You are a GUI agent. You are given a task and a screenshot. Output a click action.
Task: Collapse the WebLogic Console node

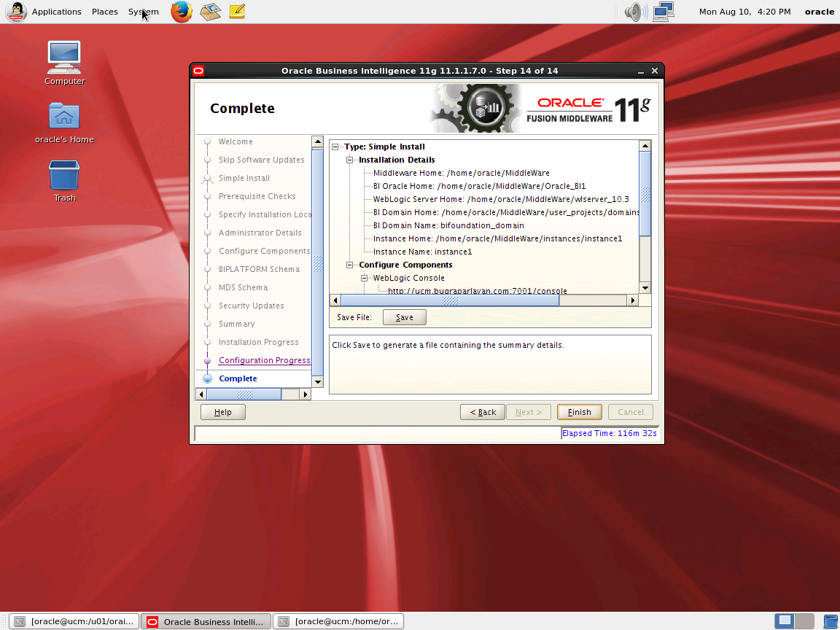[365, 278]
